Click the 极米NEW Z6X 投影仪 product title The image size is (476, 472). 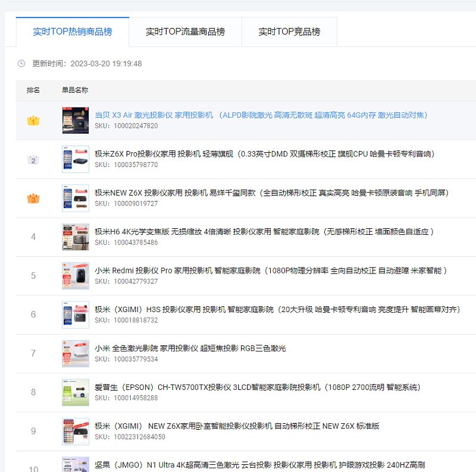point(271,193)
